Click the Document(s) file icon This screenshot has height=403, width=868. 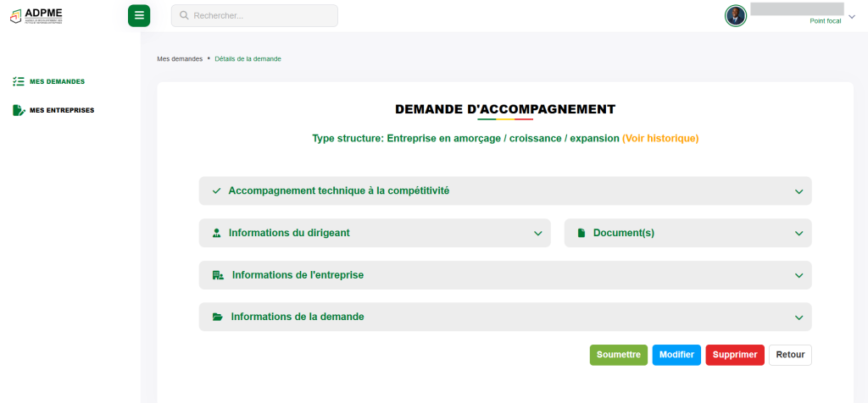581,233
